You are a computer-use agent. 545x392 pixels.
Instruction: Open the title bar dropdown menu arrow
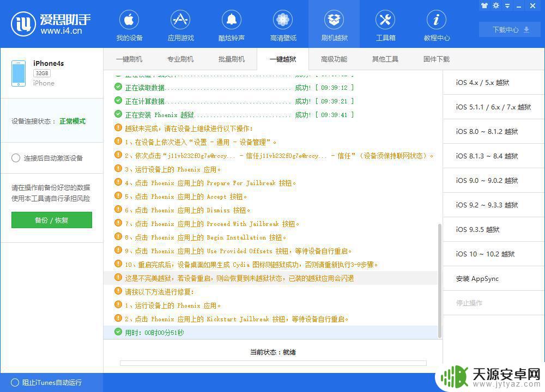click(507, 6)
